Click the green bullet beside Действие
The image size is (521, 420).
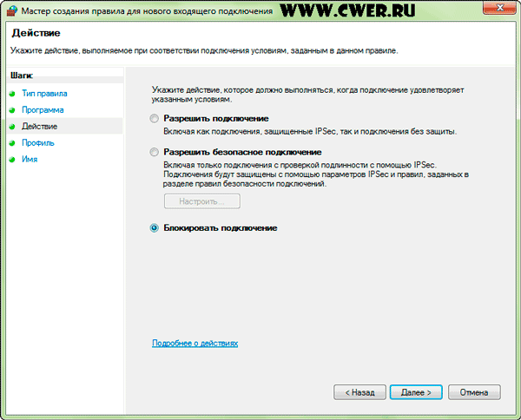click(x=13, y=127)
